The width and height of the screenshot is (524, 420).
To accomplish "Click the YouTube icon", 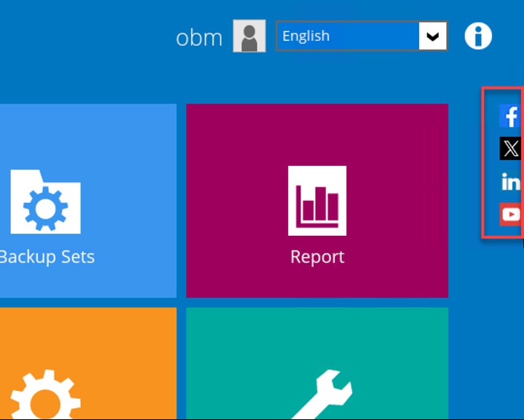I will [511, 214].
